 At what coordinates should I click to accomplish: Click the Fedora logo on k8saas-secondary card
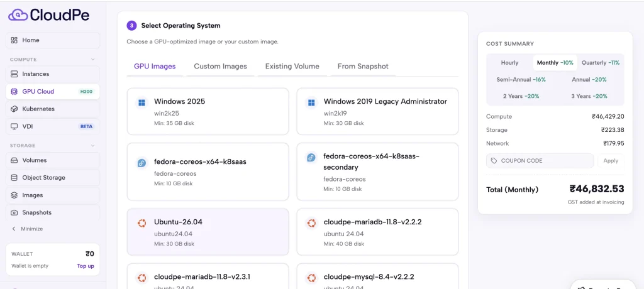pyautogui.click(x=311, y=158)
